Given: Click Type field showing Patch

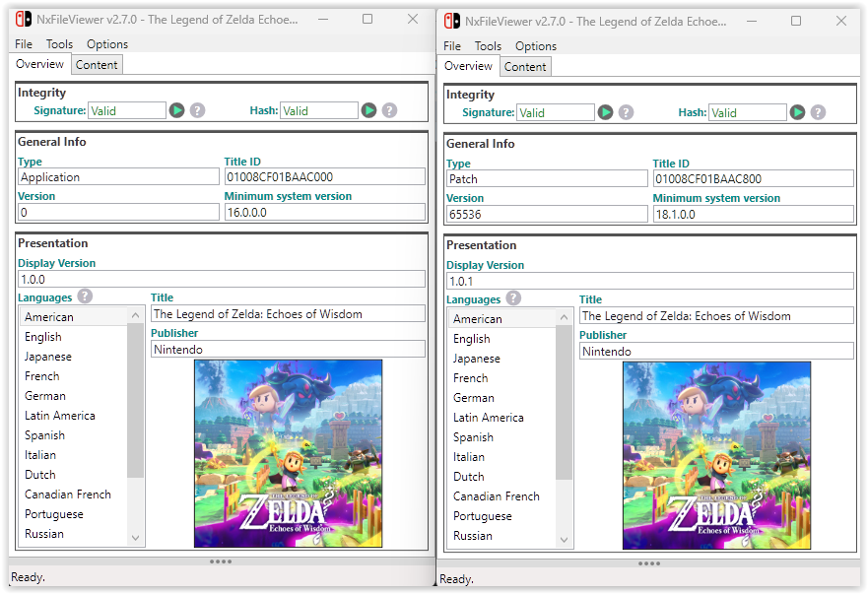Looking at the screenshot, I should [547, 179].
